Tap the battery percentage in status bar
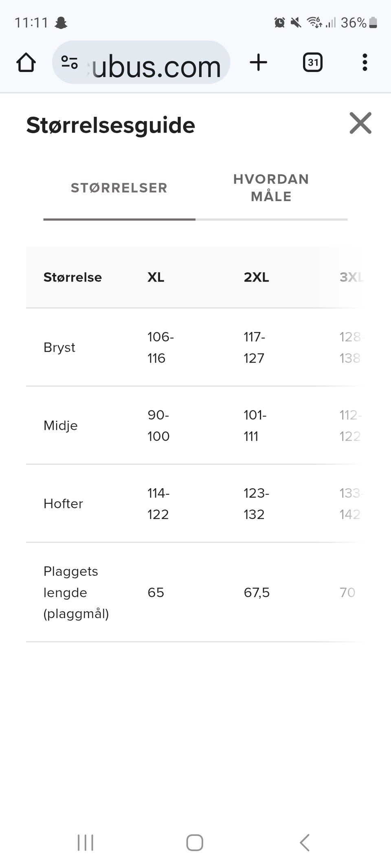This screenshot has width=391, height=868. pyautogui.click(x=353, y=23)
